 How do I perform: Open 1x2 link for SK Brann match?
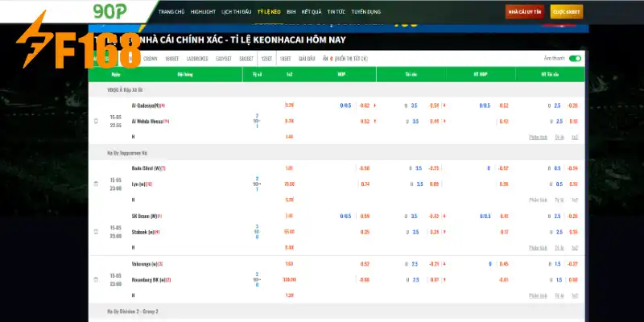[x=575, y=248]
